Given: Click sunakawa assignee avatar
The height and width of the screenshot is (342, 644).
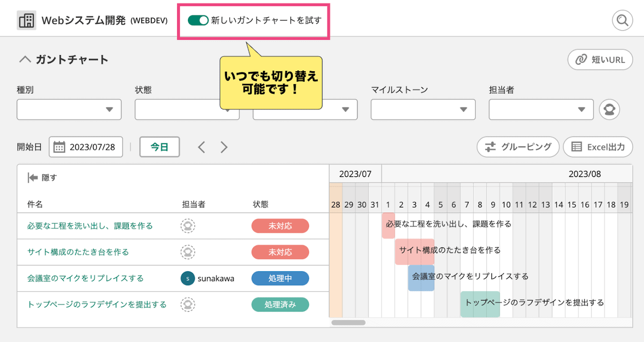Looking at the screenshot, I should tap(188, 278).
